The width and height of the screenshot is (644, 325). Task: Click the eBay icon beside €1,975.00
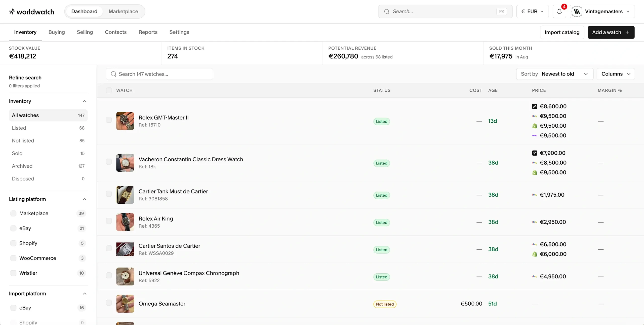(x=535, y=195)
